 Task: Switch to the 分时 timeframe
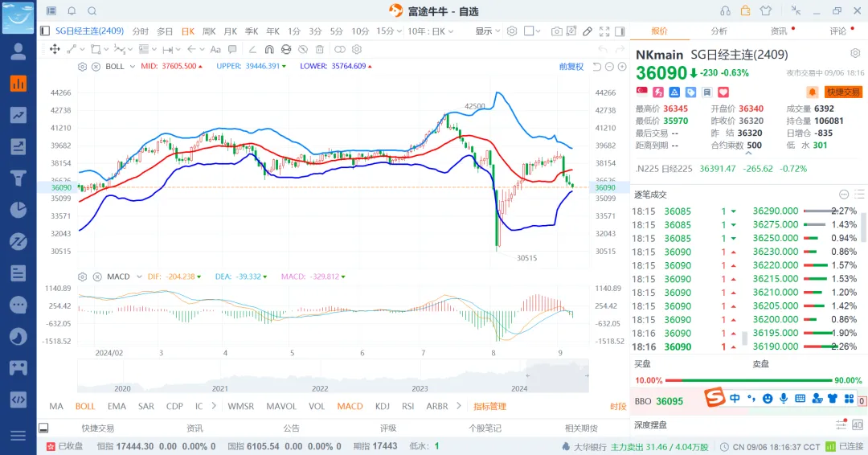coord(140,31)
